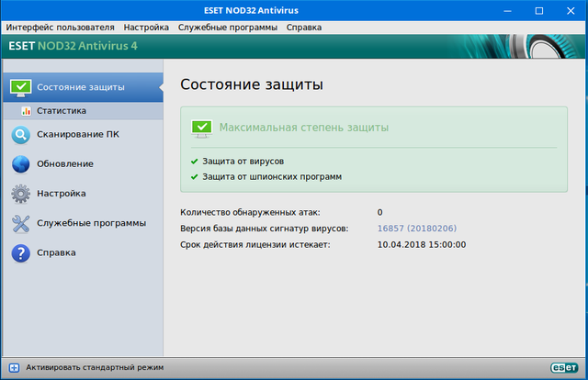Click the green monitor icon in the protection status panel
The image size is (588, 380).
[202, 129]
